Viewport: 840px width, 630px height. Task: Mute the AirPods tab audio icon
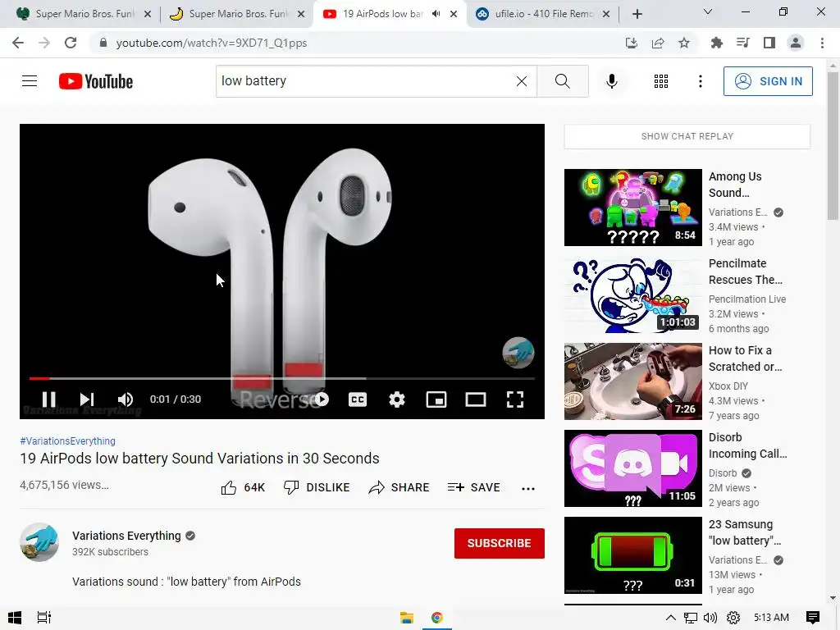point(436,14)
